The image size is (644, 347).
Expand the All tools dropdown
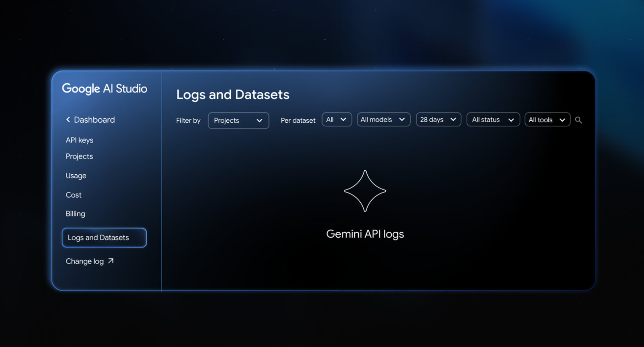tap(547, 120)
